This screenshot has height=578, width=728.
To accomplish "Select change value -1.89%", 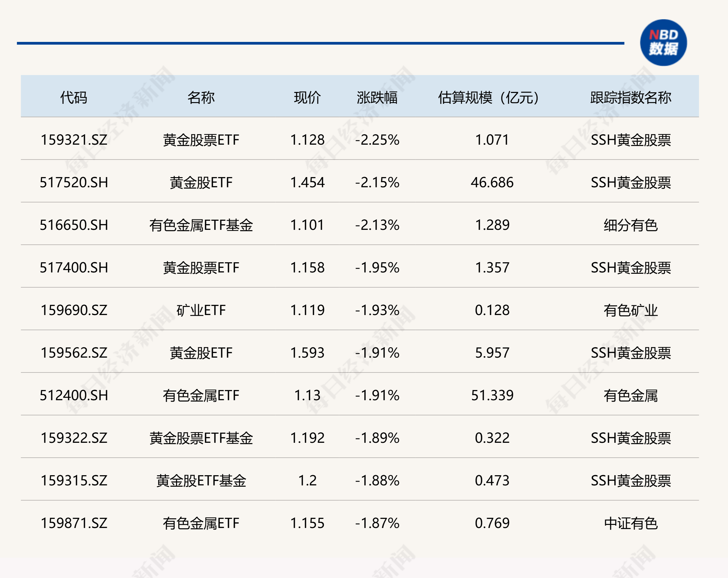I will click(377, 438).
